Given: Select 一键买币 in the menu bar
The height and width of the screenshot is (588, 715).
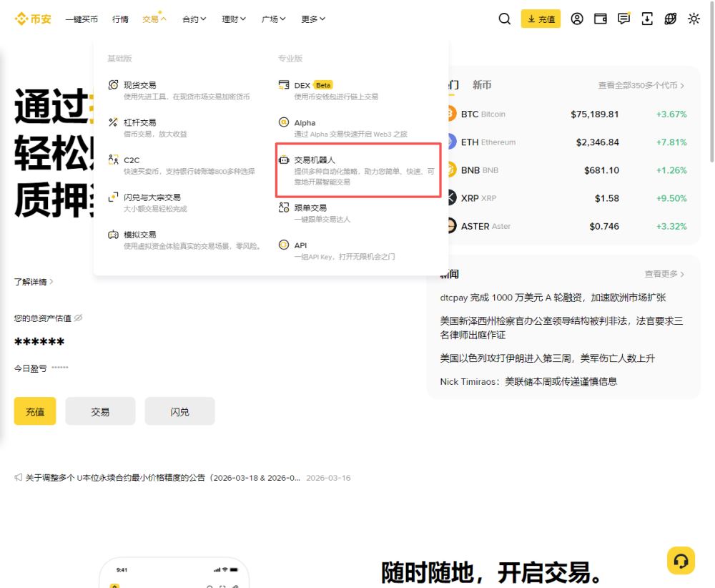Looking at the screenshot, I should click(x=82, y=19).
